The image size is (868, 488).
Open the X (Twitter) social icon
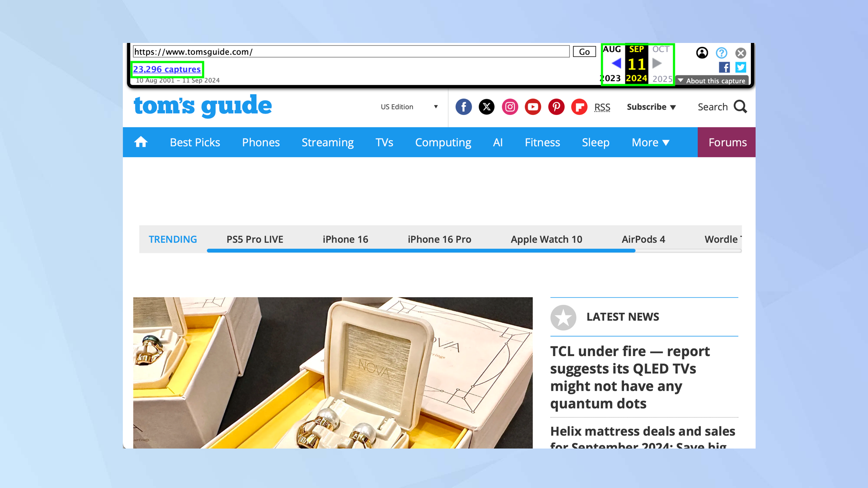[487, 107]
